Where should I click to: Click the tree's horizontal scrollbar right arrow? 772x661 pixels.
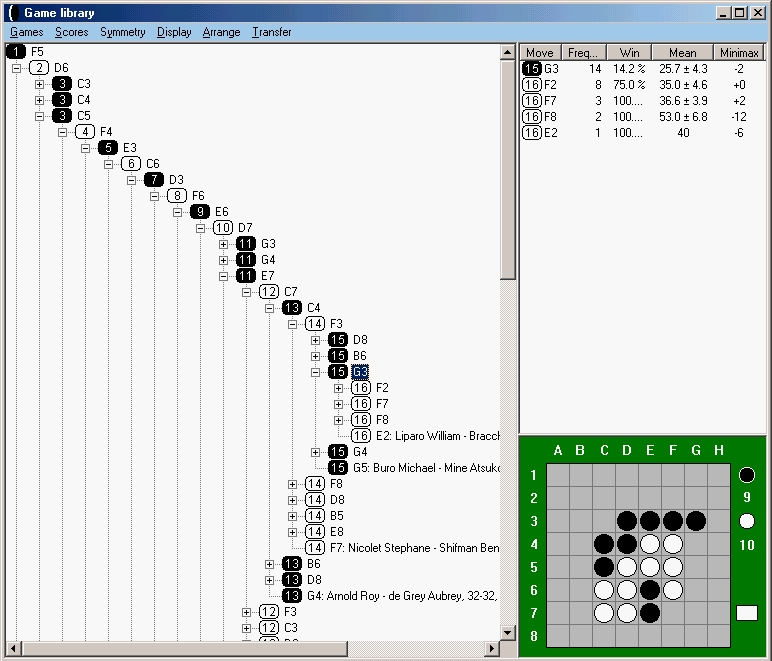coord(491,650)
